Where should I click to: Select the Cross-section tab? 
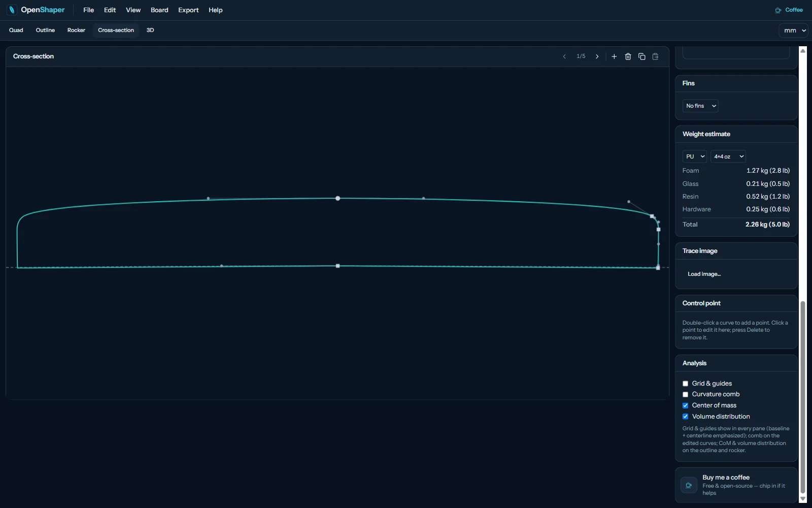pyautogui.click(x=116, y=30)
